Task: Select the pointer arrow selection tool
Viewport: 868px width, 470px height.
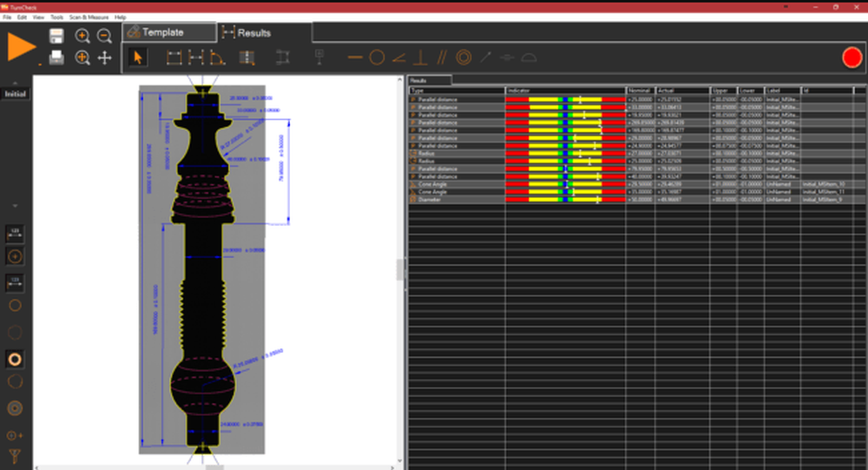Action: (138, 57)
